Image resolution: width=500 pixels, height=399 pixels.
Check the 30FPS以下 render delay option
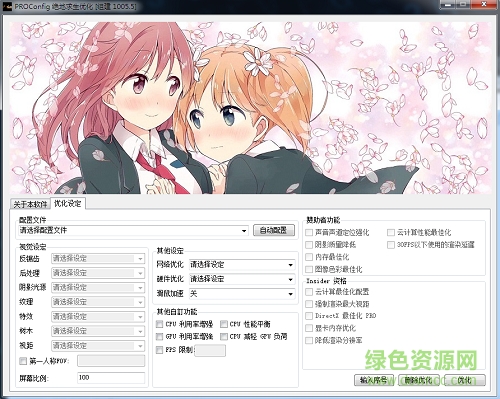pos(391,245)
